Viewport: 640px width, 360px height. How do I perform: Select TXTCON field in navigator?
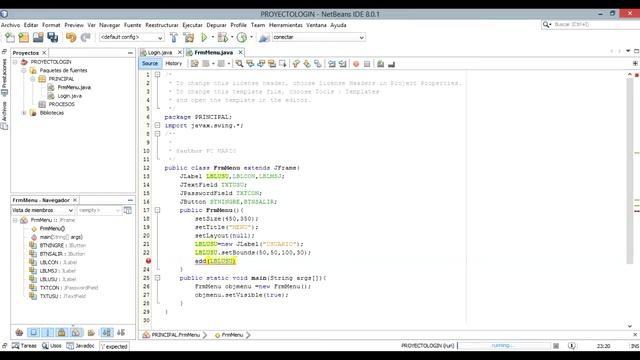(69, 288)
